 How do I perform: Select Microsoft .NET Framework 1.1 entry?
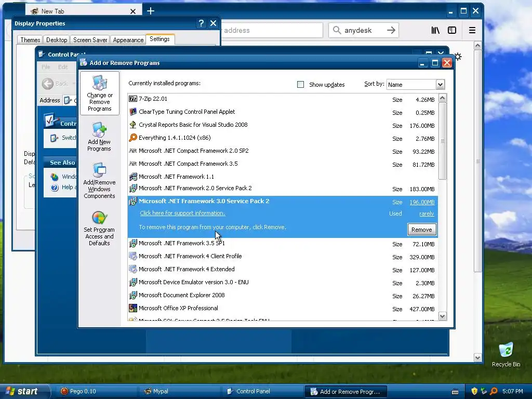[283, 177]
